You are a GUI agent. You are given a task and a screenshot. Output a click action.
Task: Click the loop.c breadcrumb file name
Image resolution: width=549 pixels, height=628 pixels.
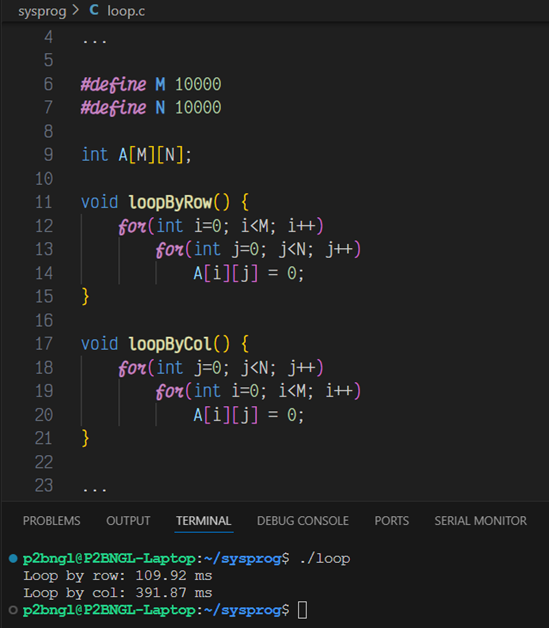pos(126,11)
